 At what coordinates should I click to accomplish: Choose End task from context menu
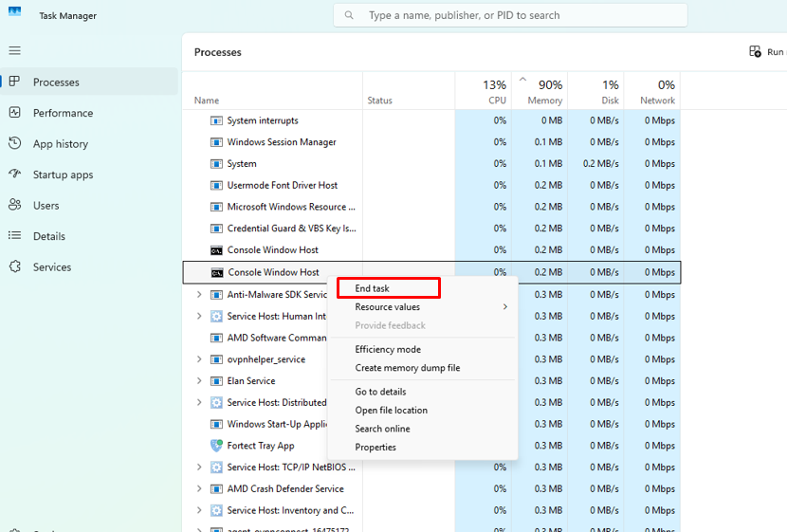[373, 288]
